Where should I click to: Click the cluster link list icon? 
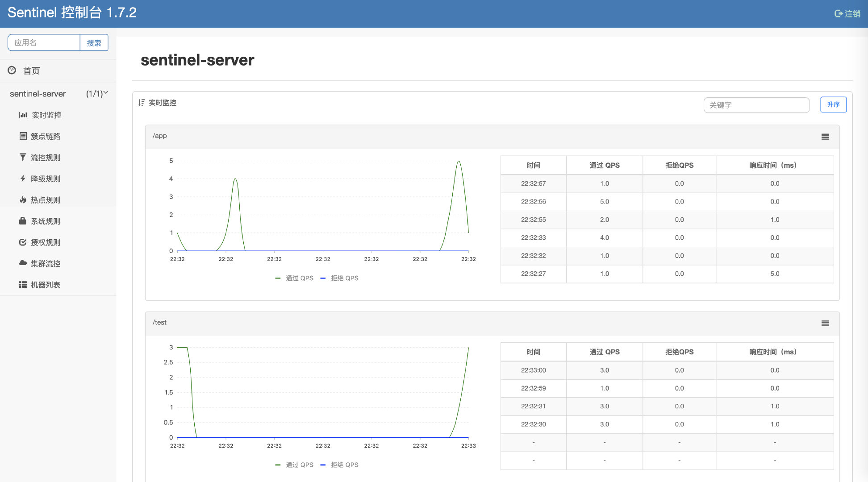(23, 136)
